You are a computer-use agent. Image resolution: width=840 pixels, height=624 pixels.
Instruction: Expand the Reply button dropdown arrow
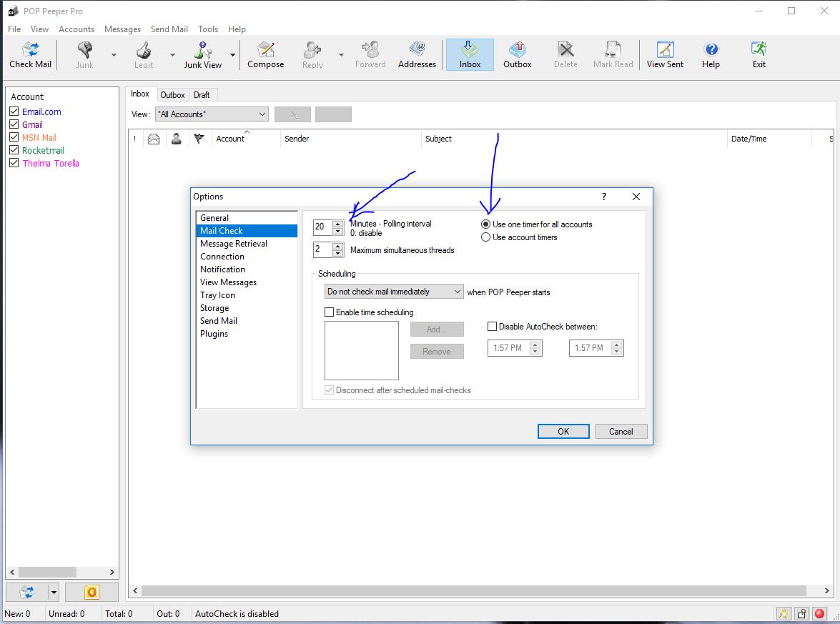click(x=341, y=54)
